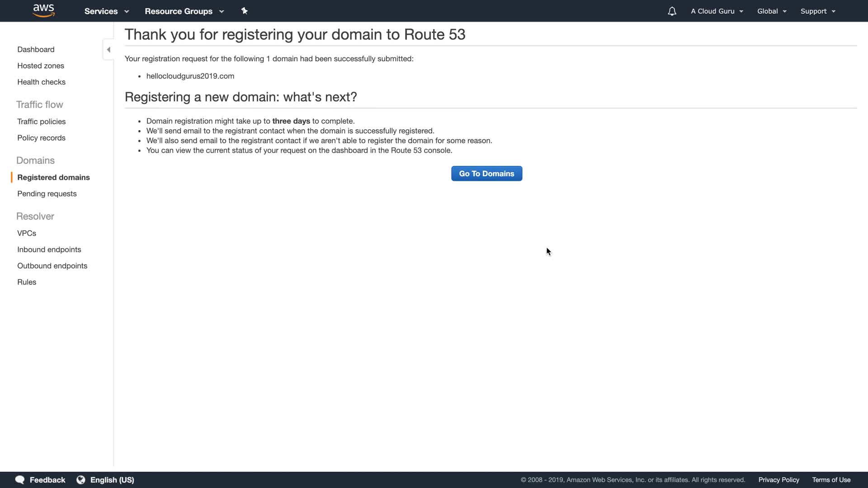Click the Privacy Policy link
This screenshot has height=488, width=868.
(x=778, y=480)
